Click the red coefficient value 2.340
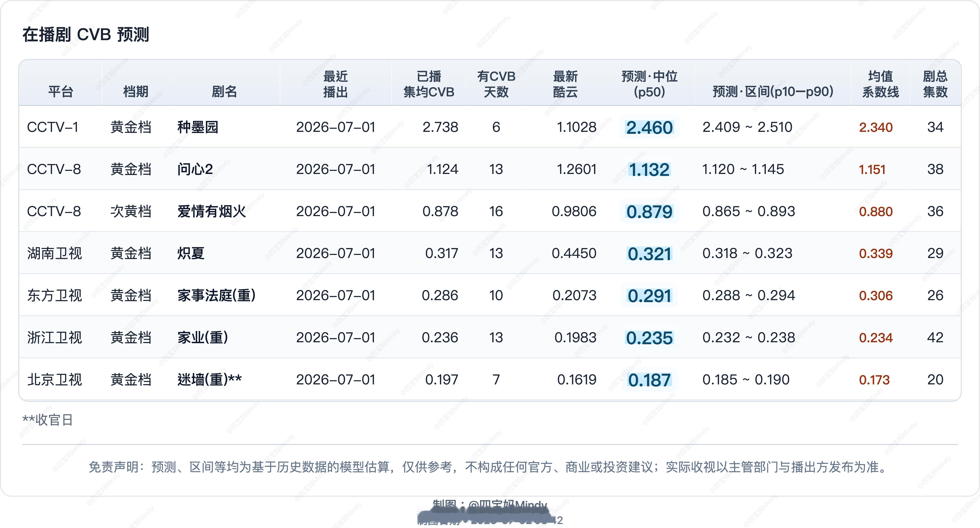 click(876, 127)
